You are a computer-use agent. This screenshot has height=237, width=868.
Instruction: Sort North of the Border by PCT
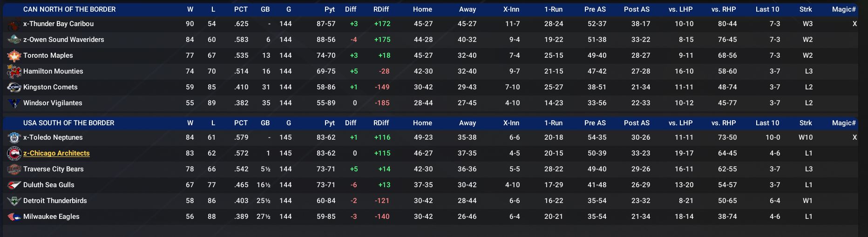tap(241, 9)
